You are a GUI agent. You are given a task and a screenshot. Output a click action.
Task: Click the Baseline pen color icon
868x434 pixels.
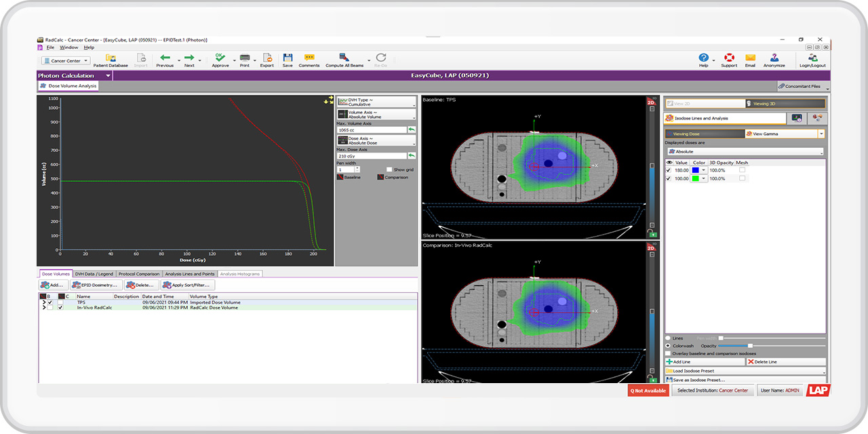coord(340,177)
